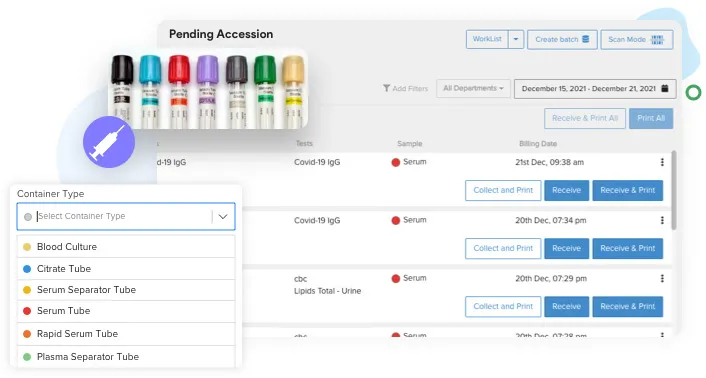Click 'cbc' test in 07:29 pm row
The width and height of the screenshot is (706, 378).
(x=300, y=279)
